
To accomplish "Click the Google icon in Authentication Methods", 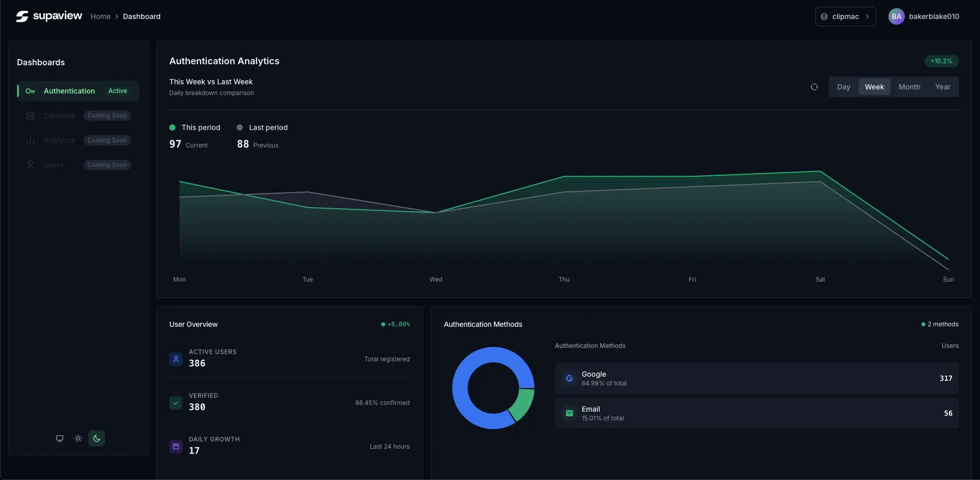I will tap(569, 378).
